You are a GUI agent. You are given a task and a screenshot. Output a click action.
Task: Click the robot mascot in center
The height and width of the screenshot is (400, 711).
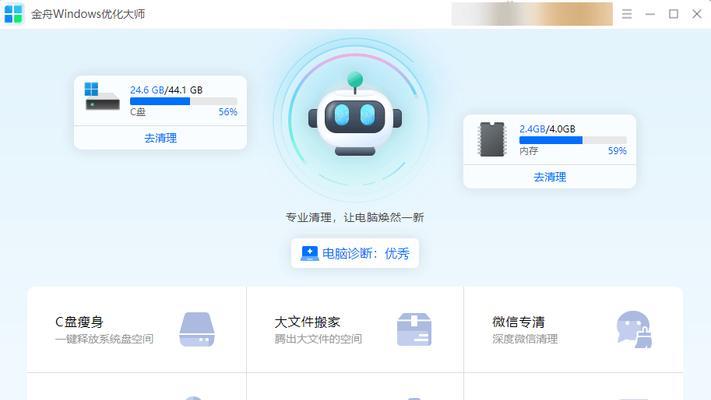pos(355,115)
